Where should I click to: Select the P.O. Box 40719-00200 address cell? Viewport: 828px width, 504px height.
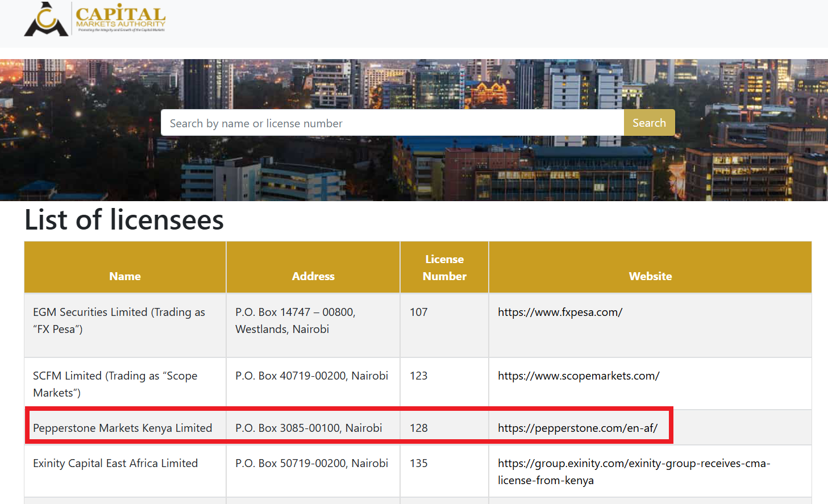tap(311, 376)
